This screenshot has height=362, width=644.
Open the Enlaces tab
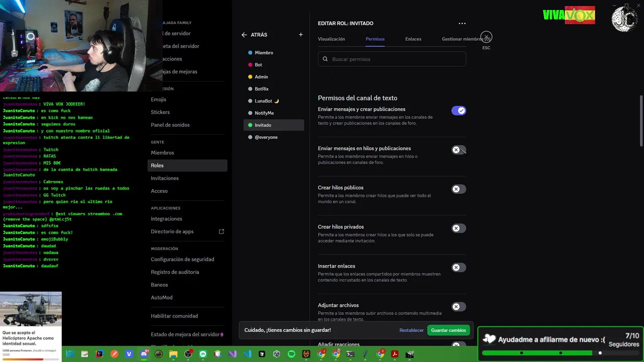(413, 39)
